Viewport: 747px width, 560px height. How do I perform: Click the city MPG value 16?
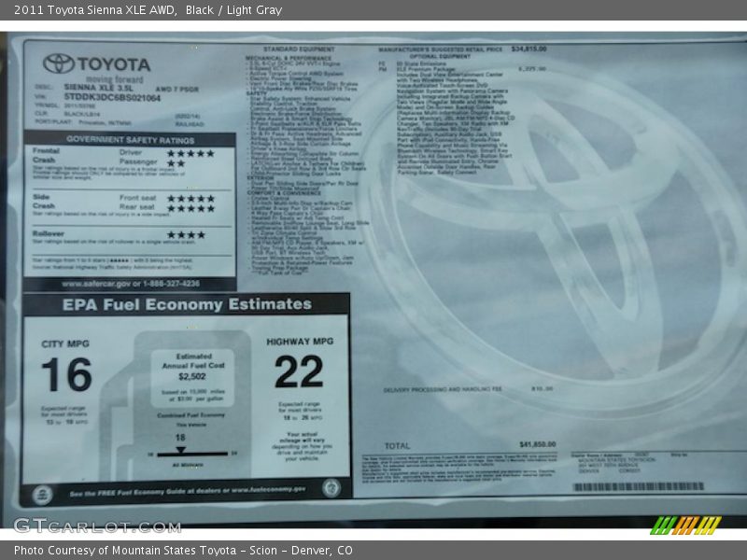[x=66, y=375]
